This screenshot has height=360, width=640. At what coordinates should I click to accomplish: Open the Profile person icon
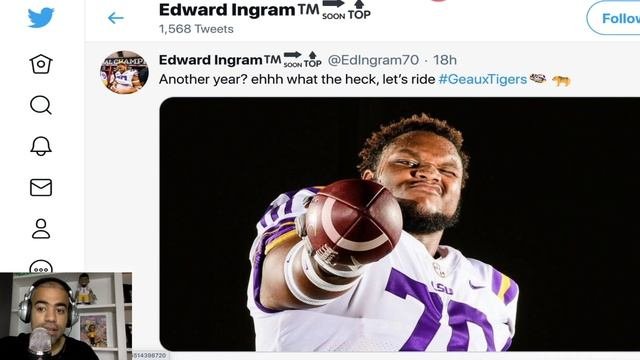pos(41,228)
